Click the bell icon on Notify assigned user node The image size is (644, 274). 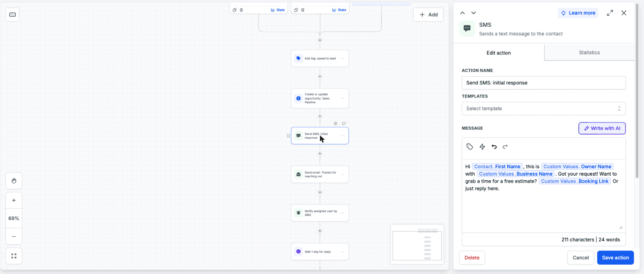pyautogui.click(x=299, y=213)
